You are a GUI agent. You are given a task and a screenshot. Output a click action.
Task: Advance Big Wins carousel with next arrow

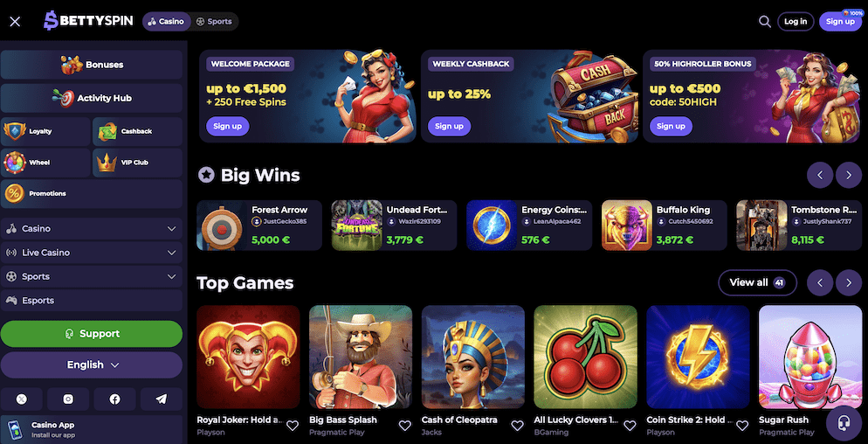pos(849,175)
